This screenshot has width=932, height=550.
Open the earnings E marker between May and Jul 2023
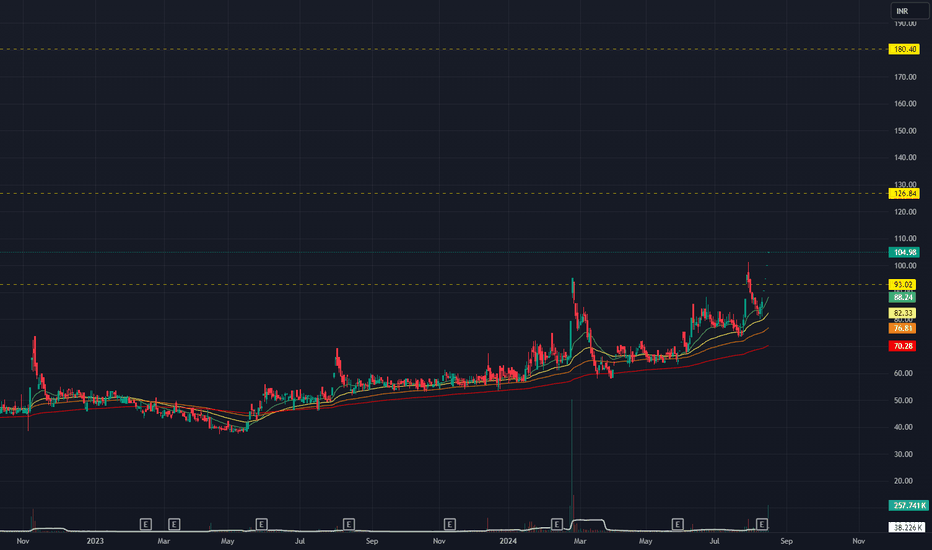click(262, 524)
